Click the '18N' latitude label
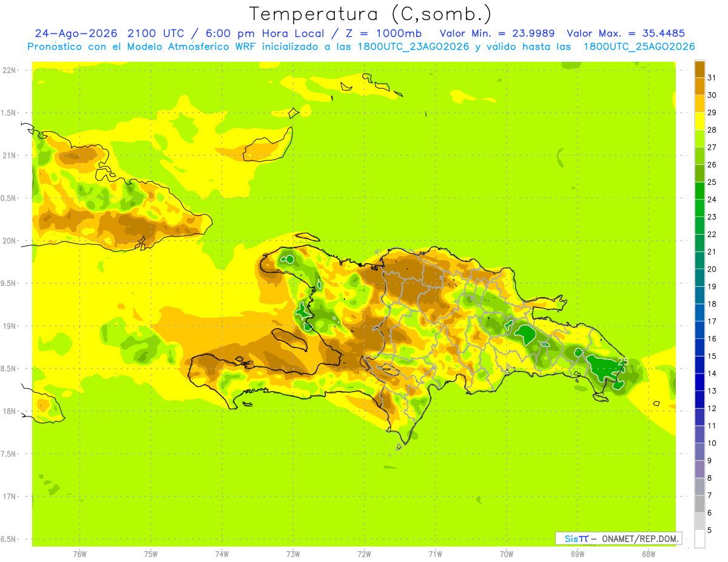The image size is (728, 562). [8, 411]
